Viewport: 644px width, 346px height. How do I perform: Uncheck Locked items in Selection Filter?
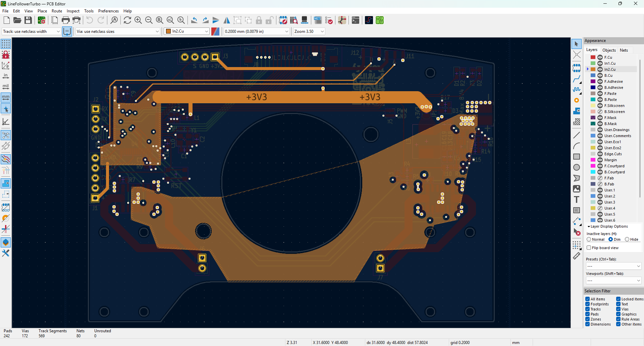pos(618,299)
